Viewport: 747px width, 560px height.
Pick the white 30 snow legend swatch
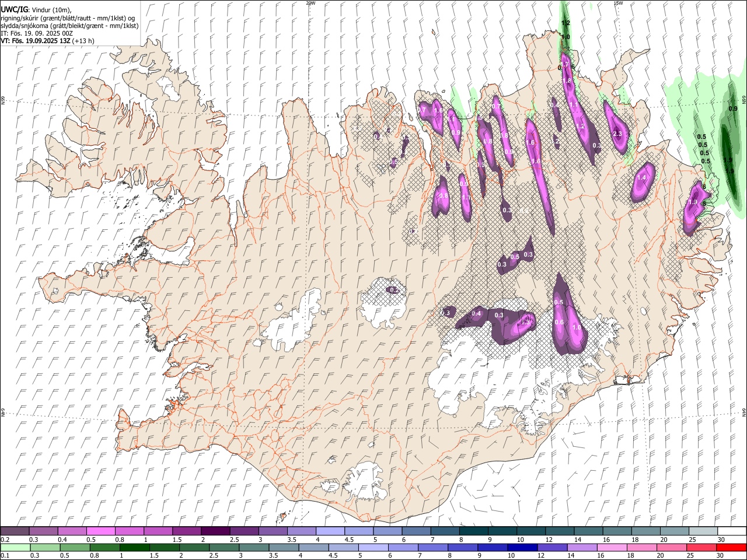tap(732, 531)
